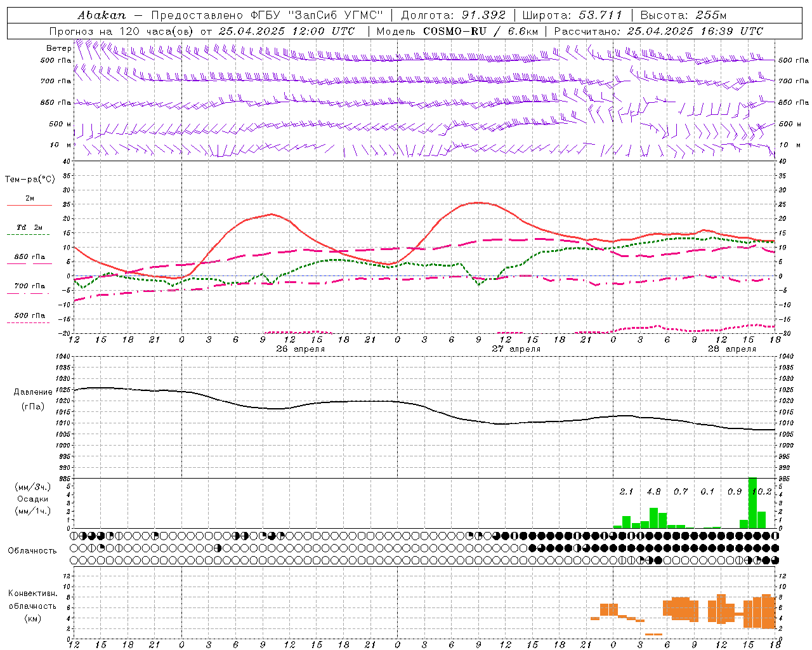
Task: Click the '(мм/3ч.)' unit label
Action: coord(33,487)
